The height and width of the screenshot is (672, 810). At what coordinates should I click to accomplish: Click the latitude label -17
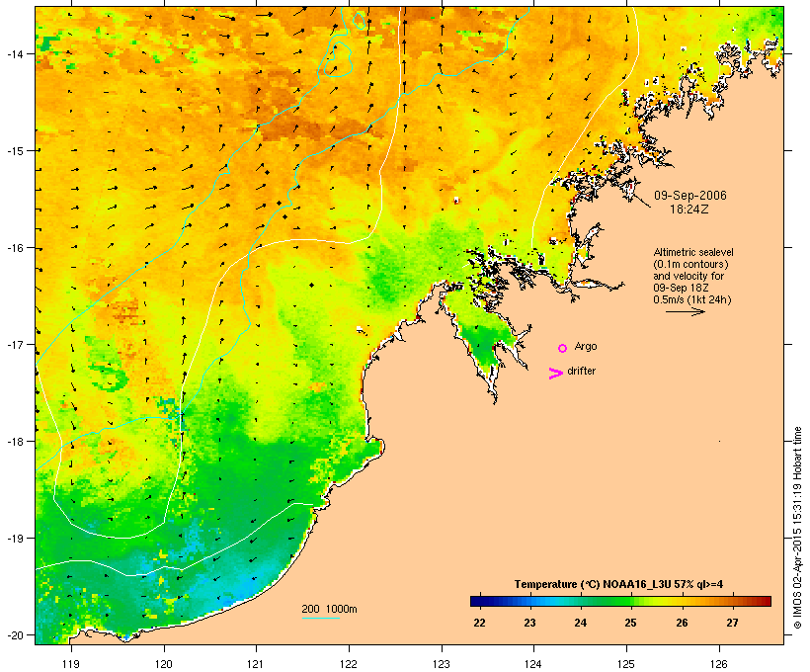pos(14,344)
